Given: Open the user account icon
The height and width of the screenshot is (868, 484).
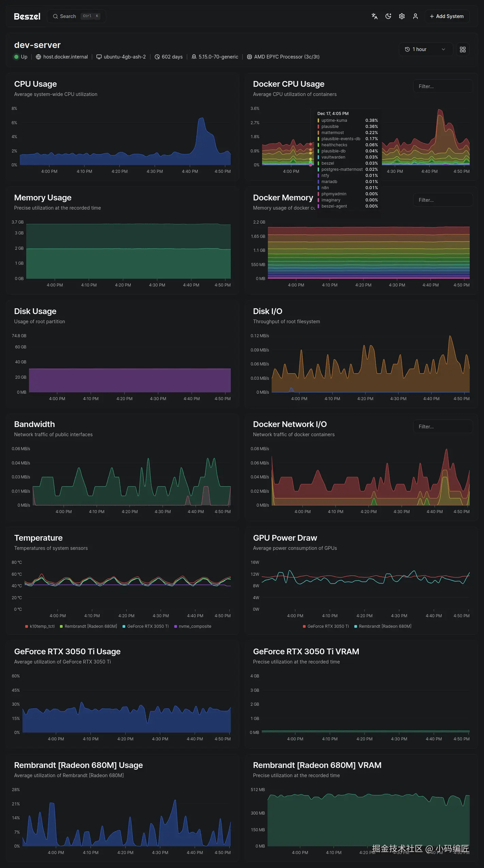Looking at the screenshot, I should coord(415,16).
